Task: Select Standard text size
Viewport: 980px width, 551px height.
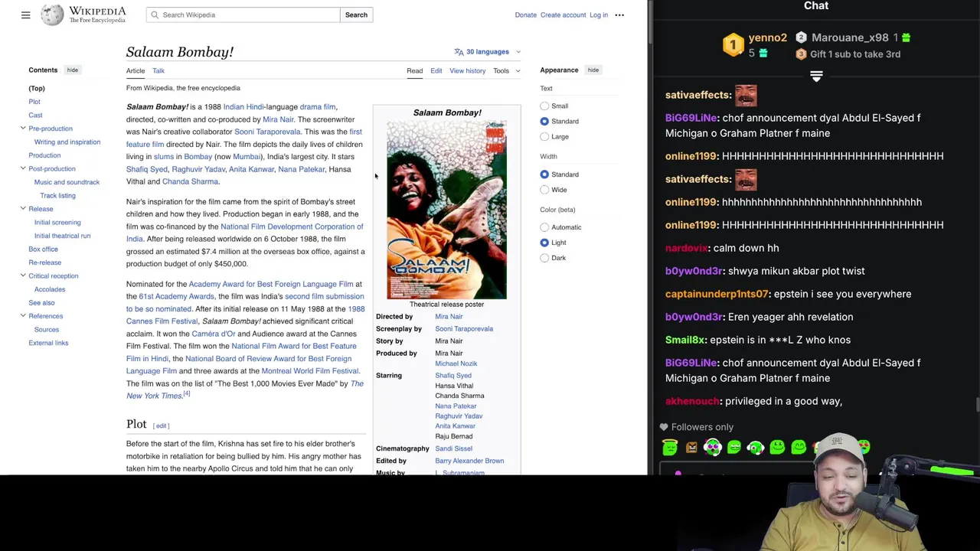Action: point(544,122)
